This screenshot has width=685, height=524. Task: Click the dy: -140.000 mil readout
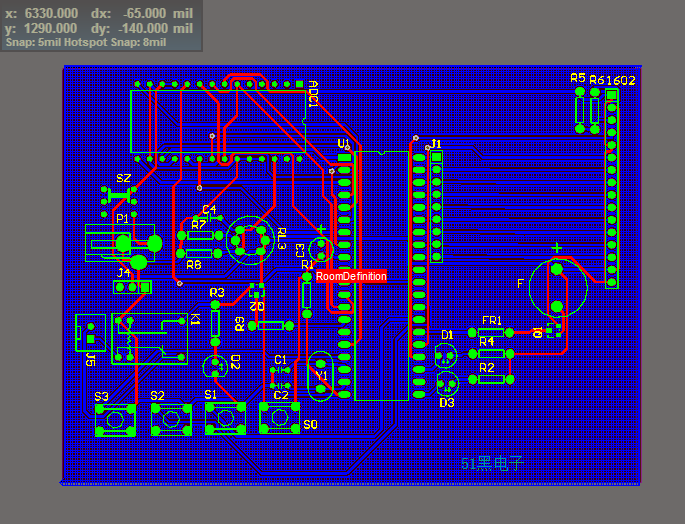[142, 28]
